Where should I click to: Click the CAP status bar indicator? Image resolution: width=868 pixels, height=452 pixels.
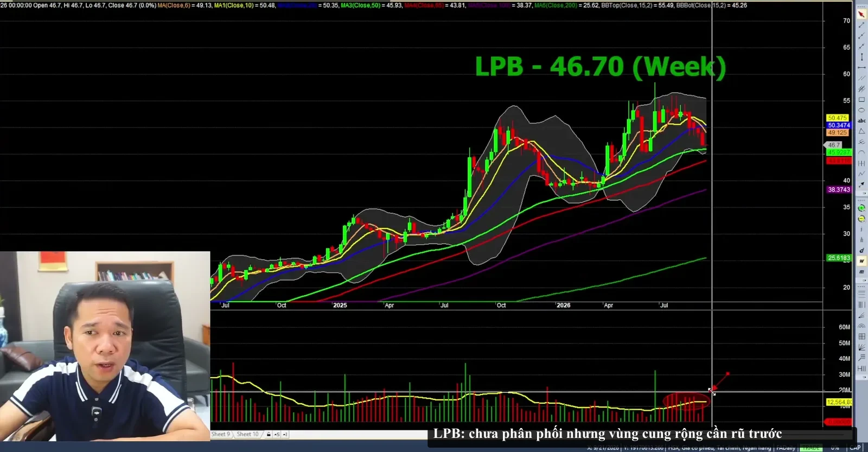point(855,448)
